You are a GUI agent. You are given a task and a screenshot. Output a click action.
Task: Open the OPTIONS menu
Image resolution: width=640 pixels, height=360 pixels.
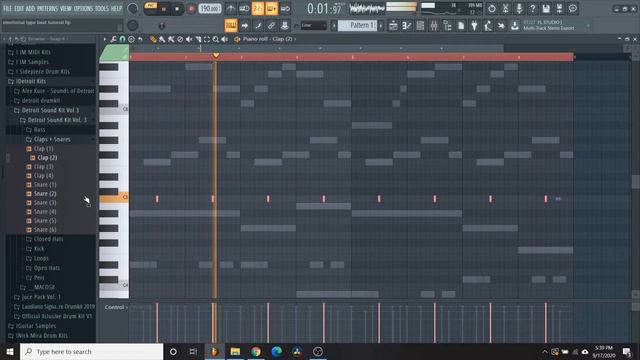point(83,8)
